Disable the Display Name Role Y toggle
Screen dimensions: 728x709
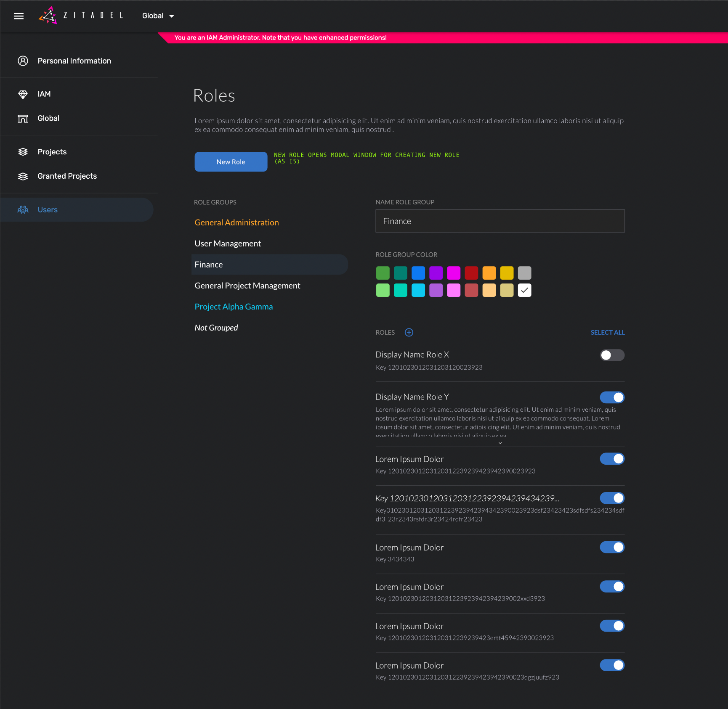(x=612, y=397)
